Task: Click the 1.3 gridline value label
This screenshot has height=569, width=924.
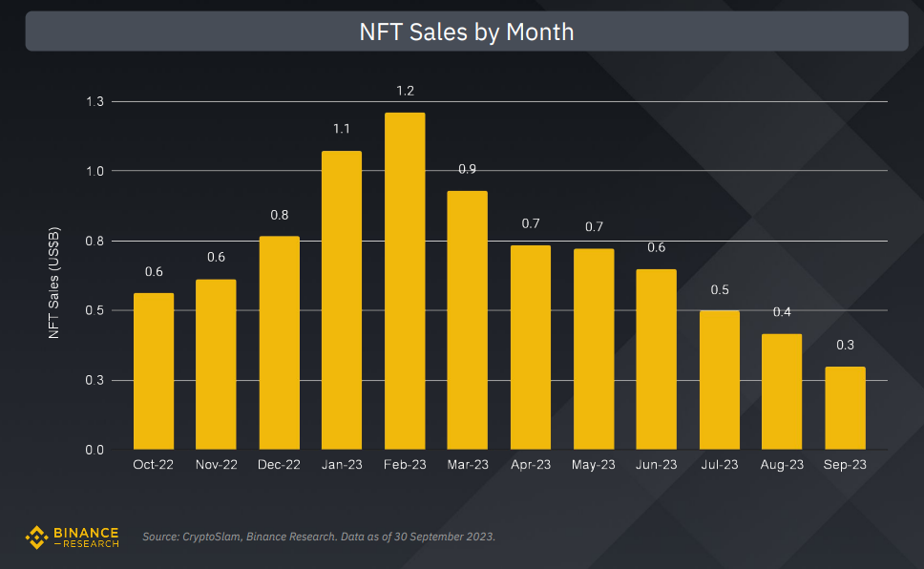Action: [x=94, y=100]
